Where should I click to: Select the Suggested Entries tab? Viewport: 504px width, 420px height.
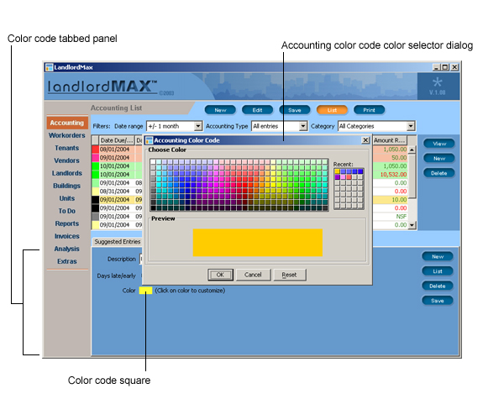(x=118, y=242)
